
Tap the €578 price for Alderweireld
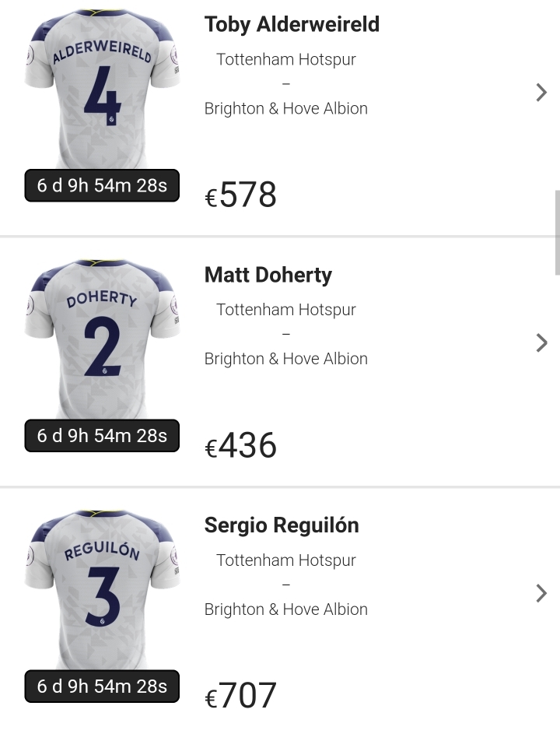pyautogui.click(x=241, y=195)
